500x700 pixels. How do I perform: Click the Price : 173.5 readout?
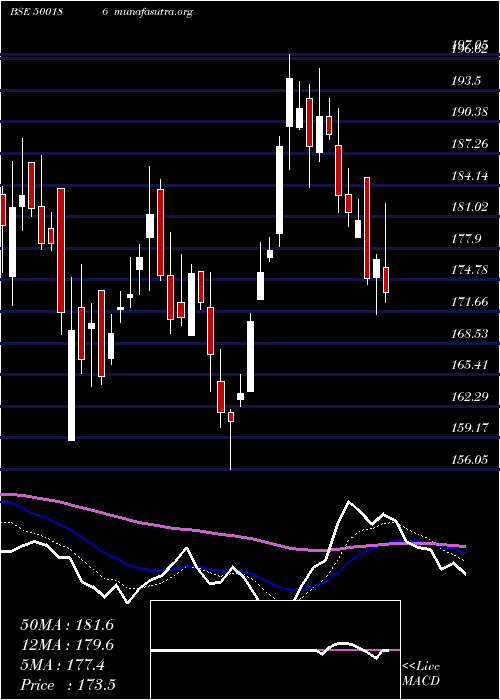point(69,685)
